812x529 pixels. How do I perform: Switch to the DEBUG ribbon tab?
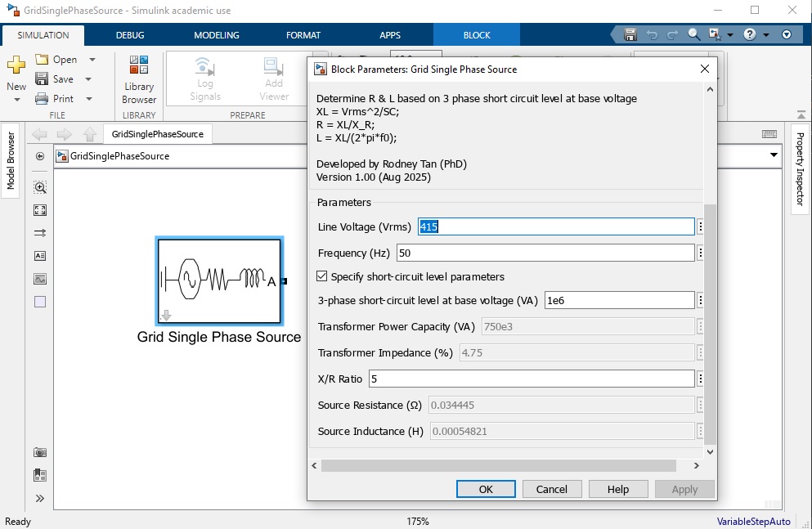[130, 35]
